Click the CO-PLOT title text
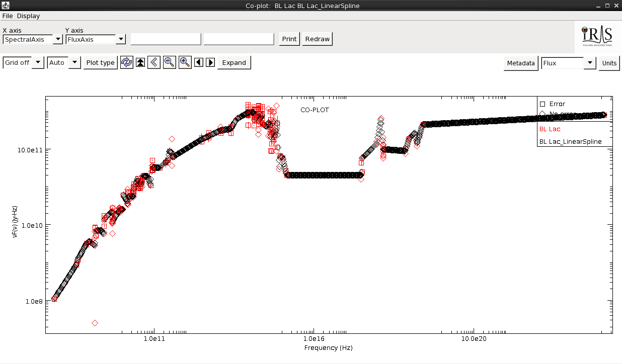 tap(315, 110)
